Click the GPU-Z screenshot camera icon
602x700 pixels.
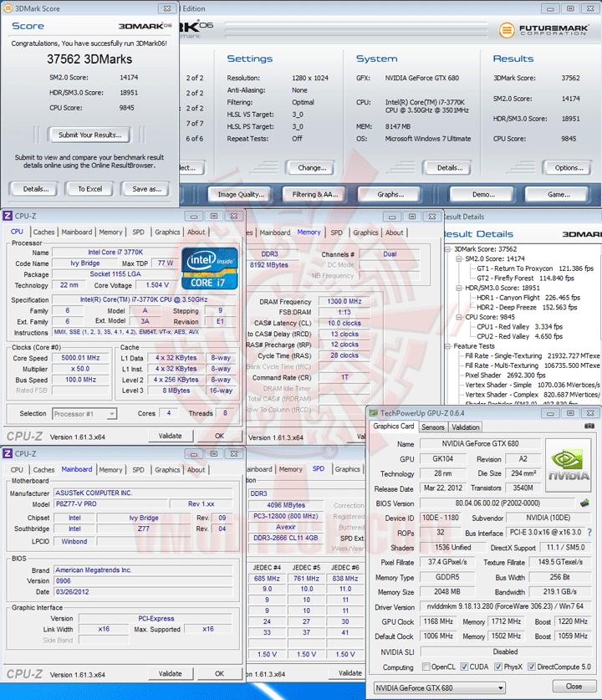pos(589,427)
